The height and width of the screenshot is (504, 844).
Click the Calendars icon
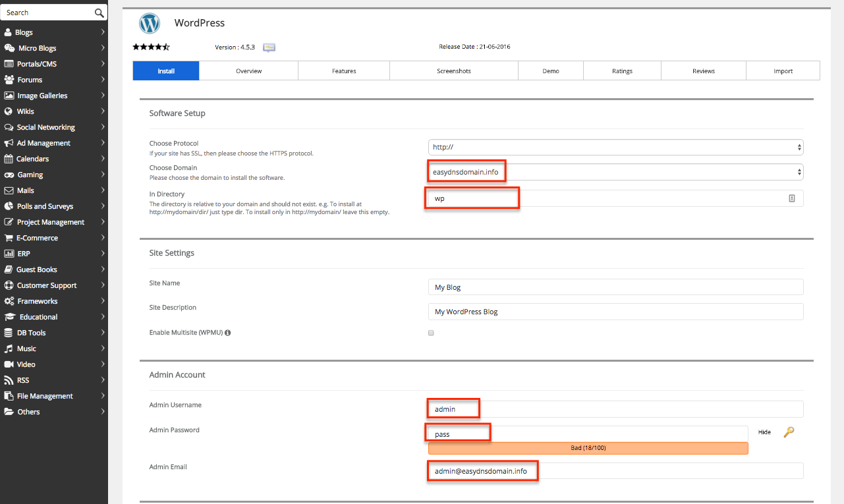9,159
